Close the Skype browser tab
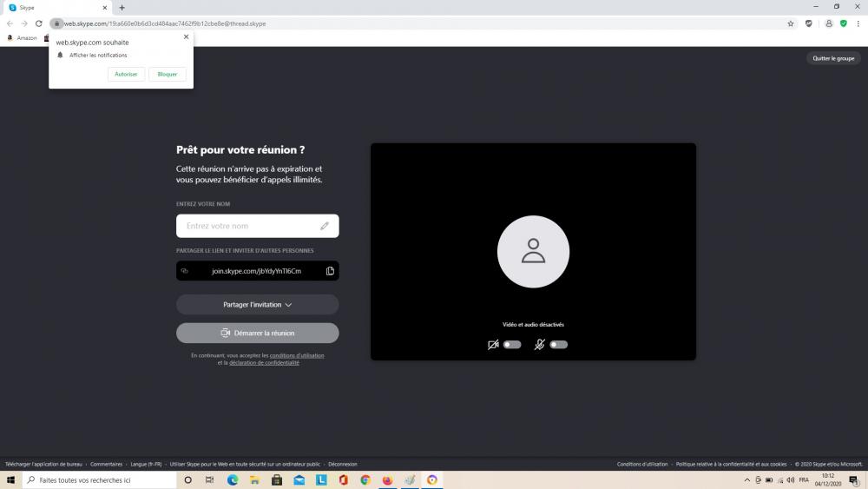 click(105, 8)
